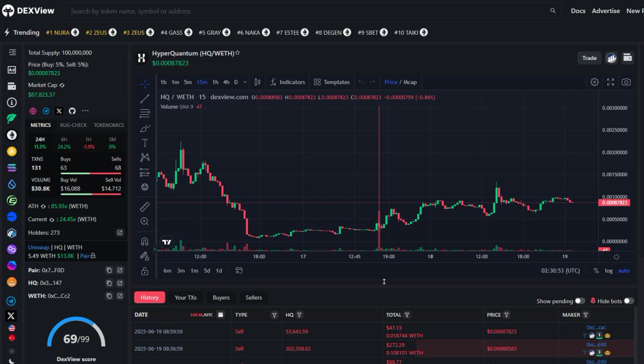
Task: Copy the WETH address 0xC...Cc2
Action: coord(109,296)
